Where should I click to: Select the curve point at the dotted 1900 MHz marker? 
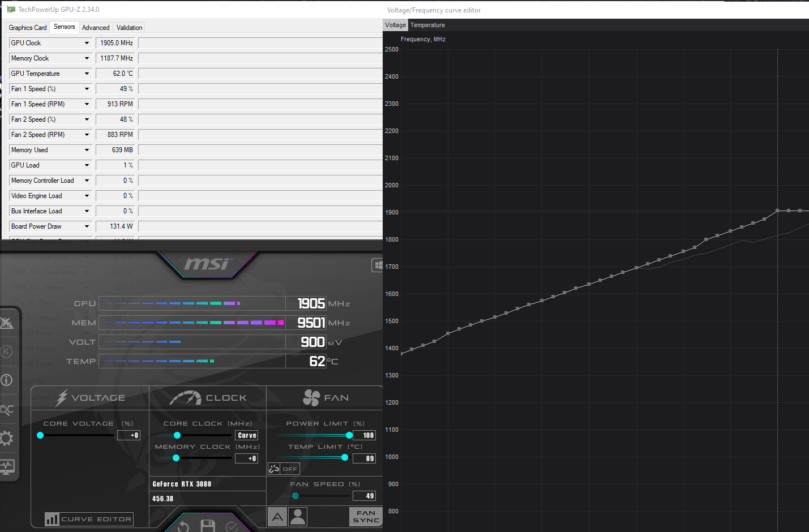[777, 211]
